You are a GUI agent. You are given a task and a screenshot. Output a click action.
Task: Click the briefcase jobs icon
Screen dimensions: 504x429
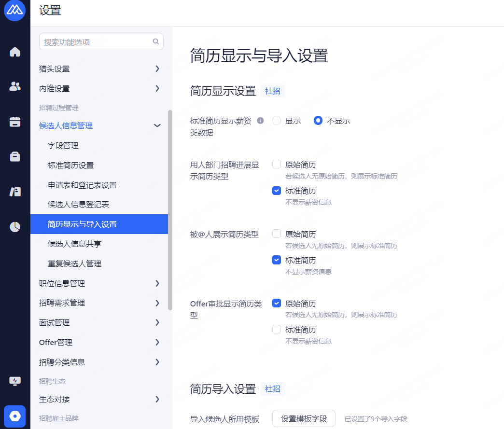click(x=15, y=156)
